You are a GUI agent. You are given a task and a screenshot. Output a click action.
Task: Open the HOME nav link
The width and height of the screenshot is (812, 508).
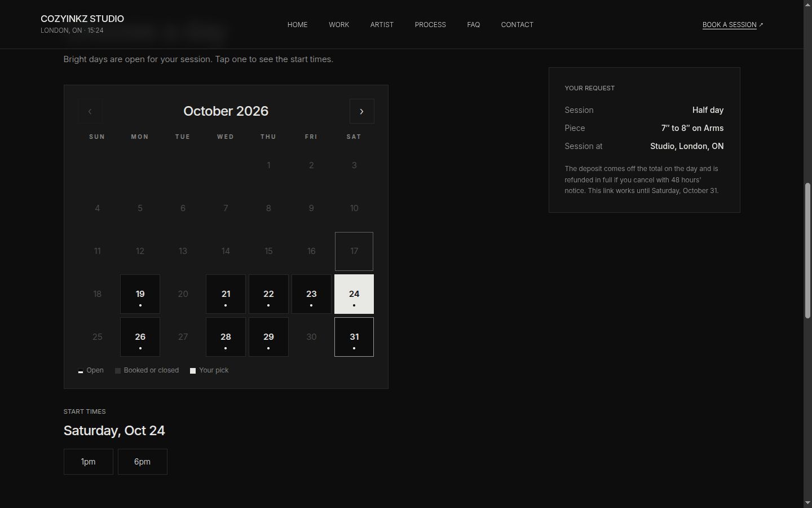(297, 25)
